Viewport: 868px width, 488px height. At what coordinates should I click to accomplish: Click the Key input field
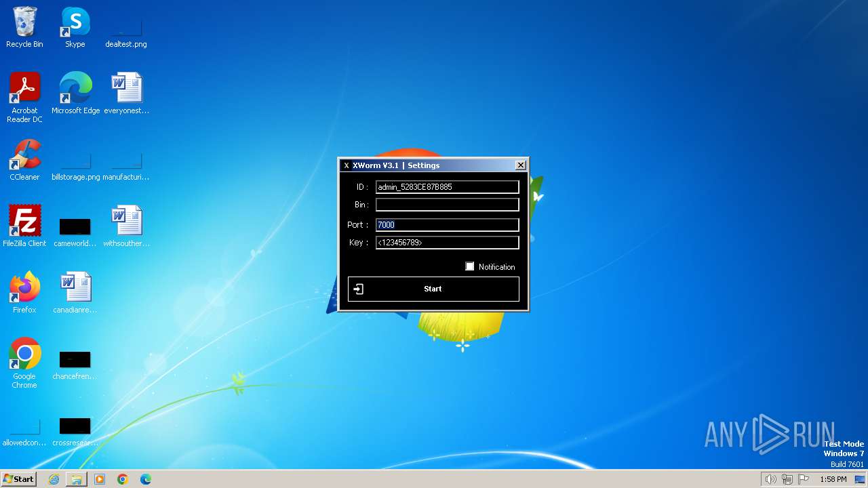[448, 243]
